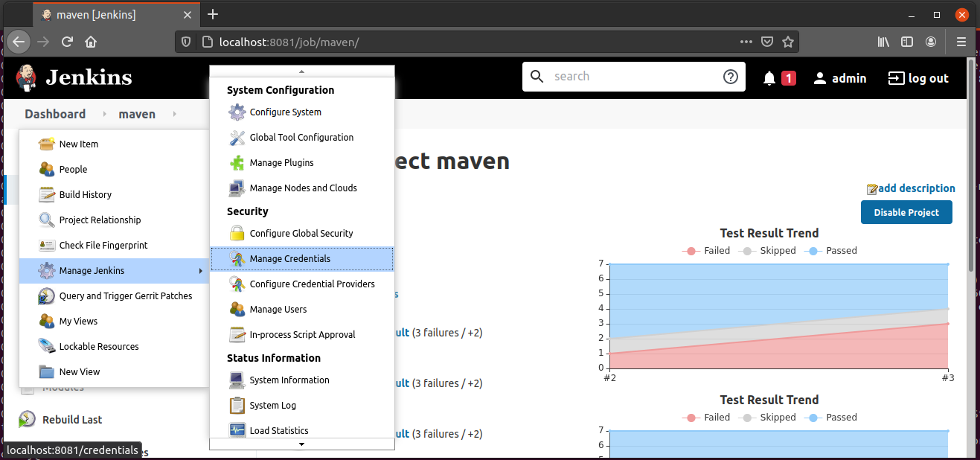Click the notification bell icon
The image size is (980, 460).
(769, 78)
